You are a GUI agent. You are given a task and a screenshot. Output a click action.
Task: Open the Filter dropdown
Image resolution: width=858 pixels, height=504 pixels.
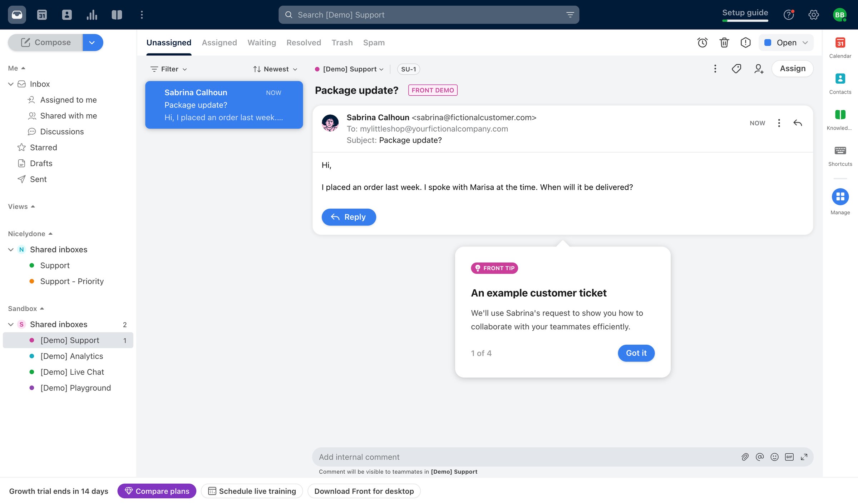pos(169,69)
